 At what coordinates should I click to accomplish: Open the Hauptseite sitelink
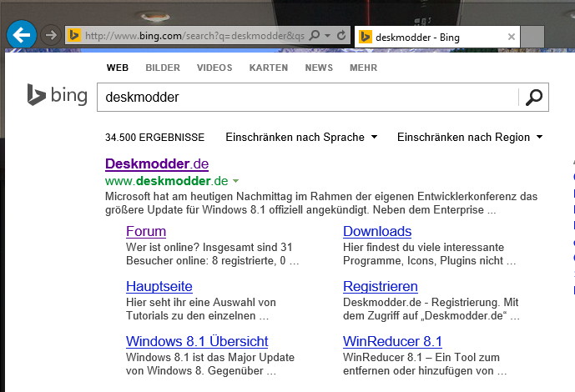(159, 286)
